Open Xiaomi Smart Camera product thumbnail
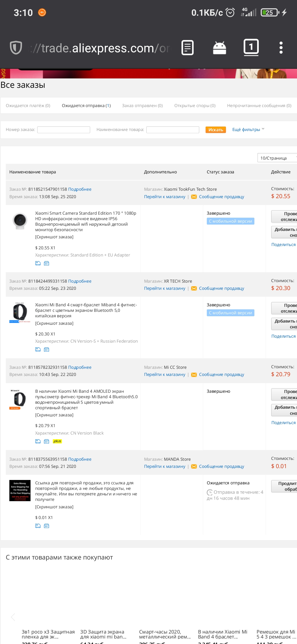Screen dimensions: 297x644 pos(20,221)
